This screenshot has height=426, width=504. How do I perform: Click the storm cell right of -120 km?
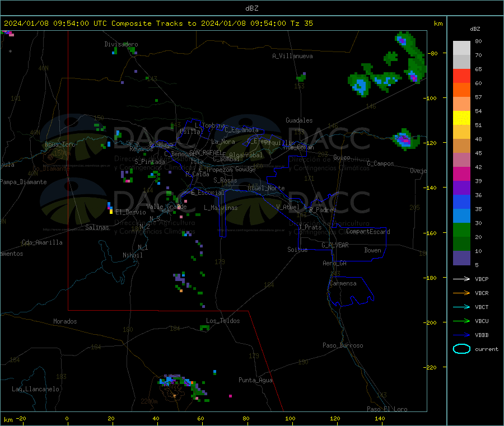pyautogui.click(x=405, y=139)
